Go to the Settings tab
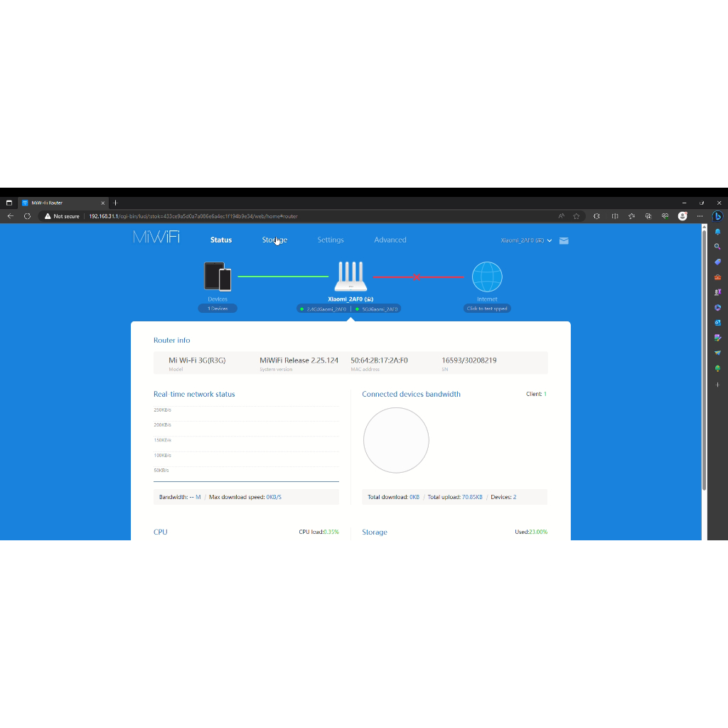The height and width of the screenshot is (728, 728). (331, 240)
